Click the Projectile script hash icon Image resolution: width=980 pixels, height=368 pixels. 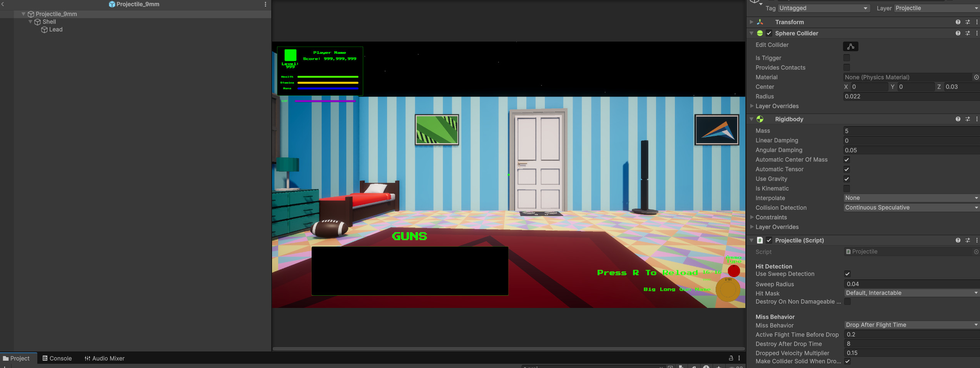760,240
